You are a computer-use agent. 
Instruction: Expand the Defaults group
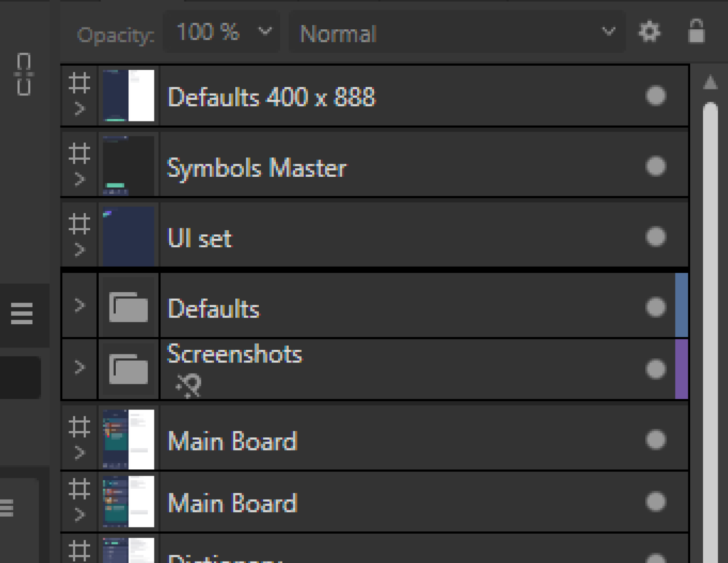[80, 306]
